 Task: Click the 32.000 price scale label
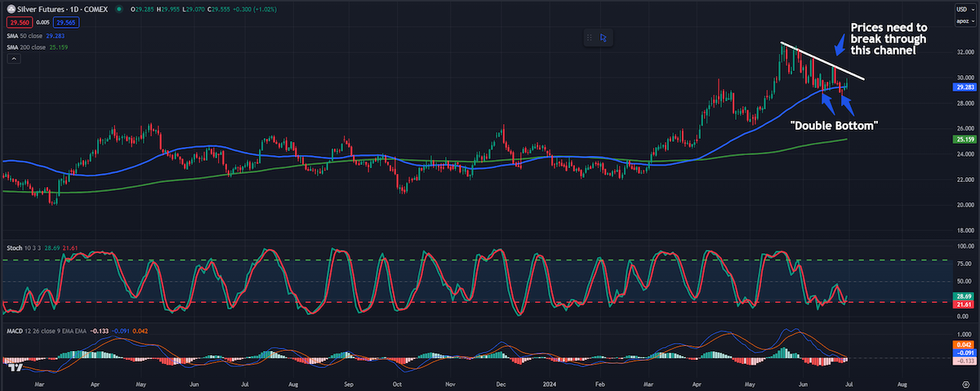pyautogui.click(x=965, y=52)
